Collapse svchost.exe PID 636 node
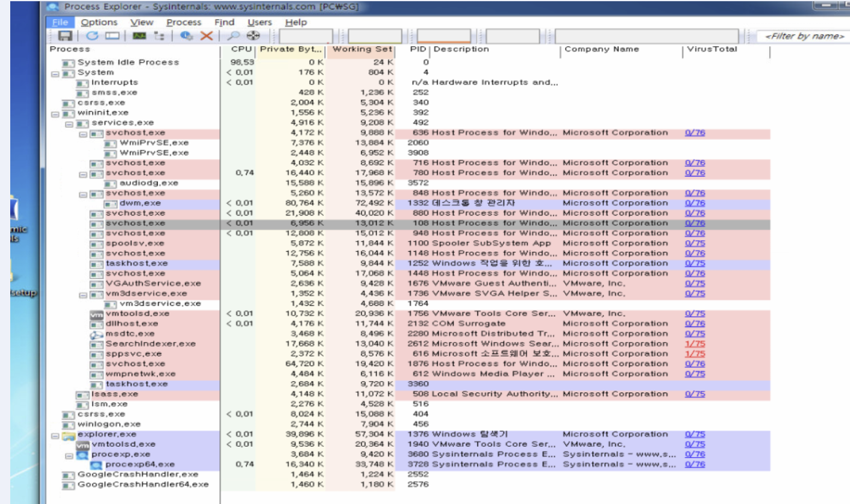The height and width of the screenshot is (504, 850). pos(83,133)
